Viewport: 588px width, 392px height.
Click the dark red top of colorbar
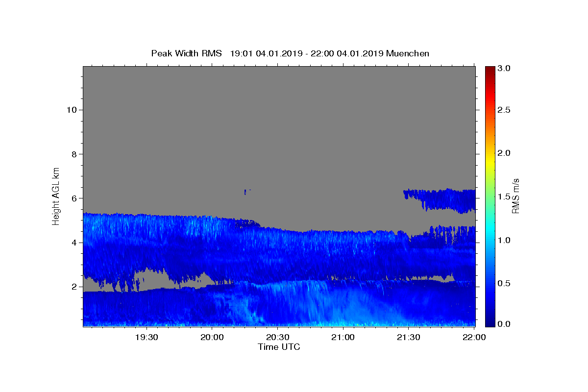[490, 70]
